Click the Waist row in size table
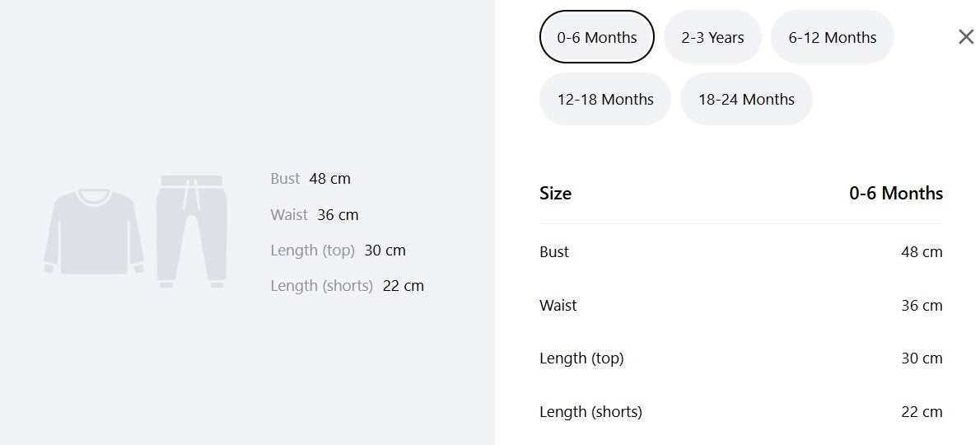The width and height of the screenshot is (980, 445). [741, 306]
